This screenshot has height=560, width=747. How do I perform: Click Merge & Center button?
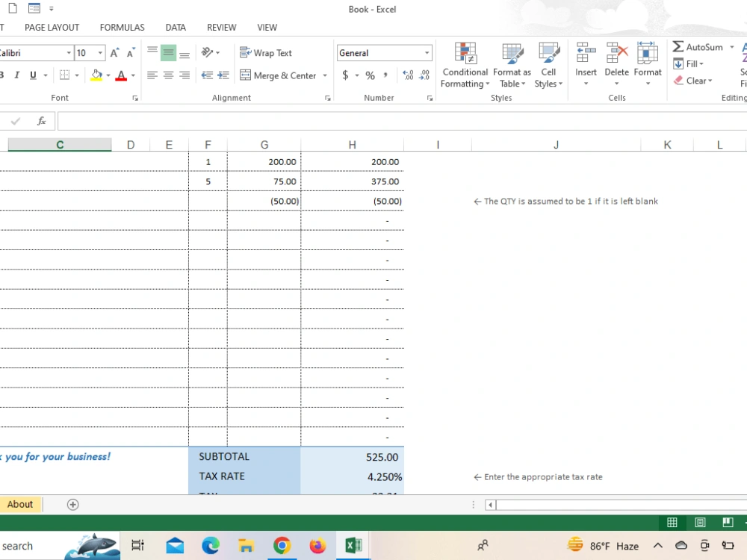(x=278, y=75)
